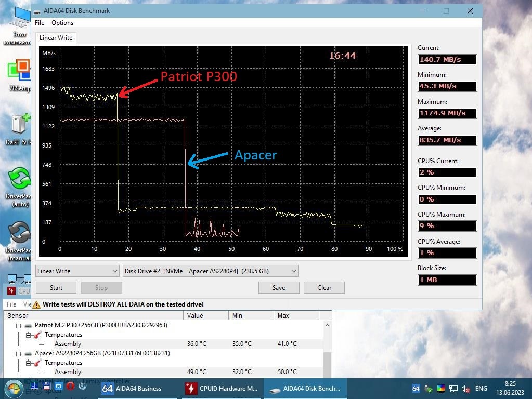This screenshot has width=532, height=399.
Task: Open the Windows Start orb
Action: (x=14, y=389)
